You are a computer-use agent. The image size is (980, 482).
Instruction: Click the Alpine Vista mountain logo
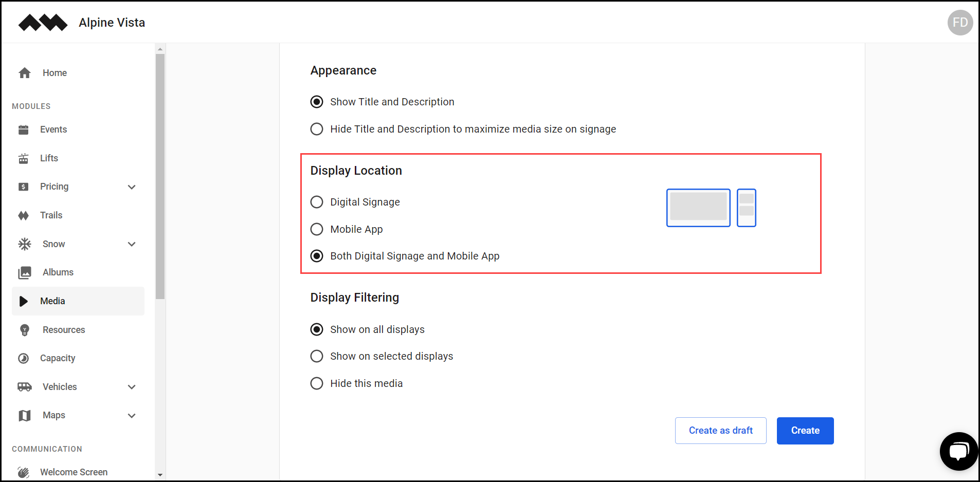click(x=43, y=23)
